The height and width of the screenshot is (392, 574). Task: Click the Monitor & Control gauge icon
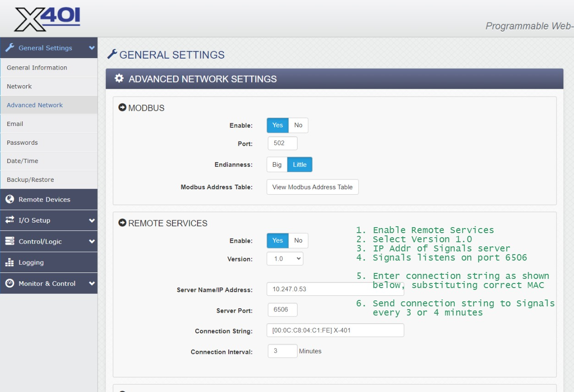(10, 283)
